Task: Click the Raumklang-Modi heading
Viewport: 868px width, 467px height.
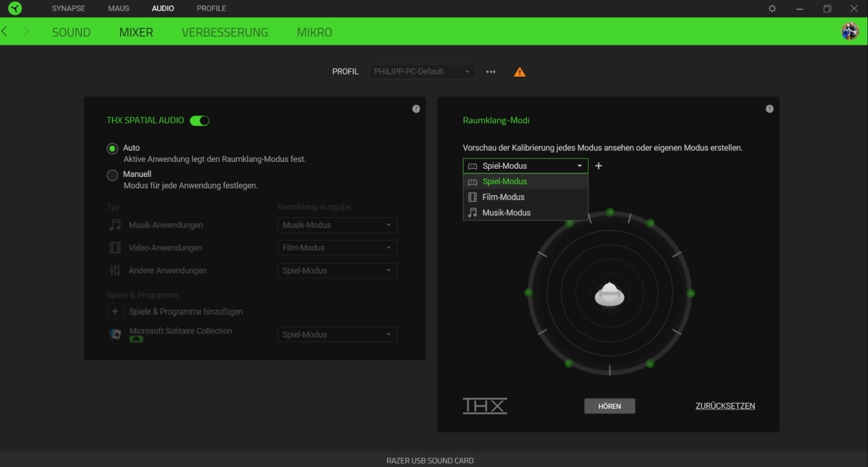Action: pos(496,121)
